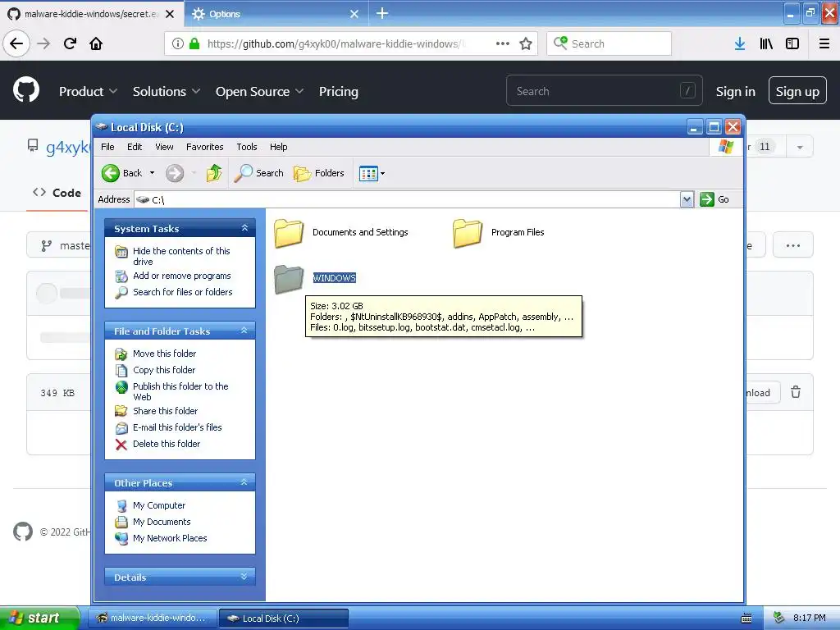Open the Windows start button
840x630 pixels.
point(39,618)
